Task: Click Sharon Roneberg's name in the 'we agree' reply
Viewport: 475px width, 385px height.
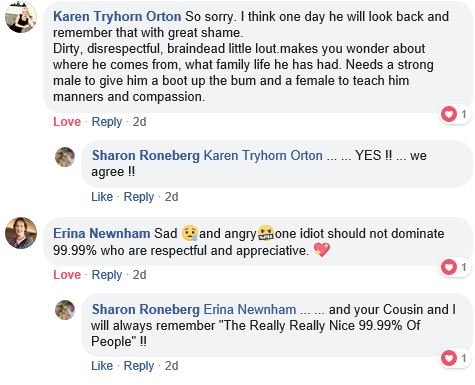Action: pos(146,156)
